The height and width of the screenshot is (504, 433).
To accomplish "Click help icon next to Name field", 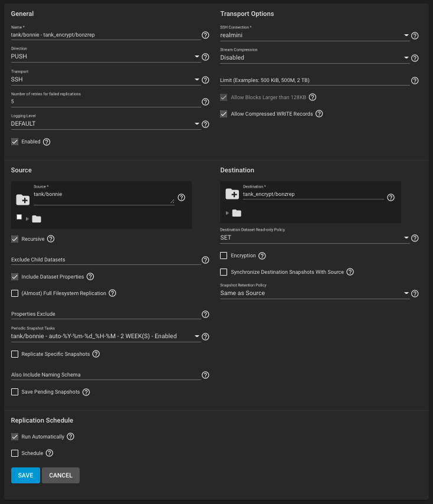I will [x=205, y=35].
